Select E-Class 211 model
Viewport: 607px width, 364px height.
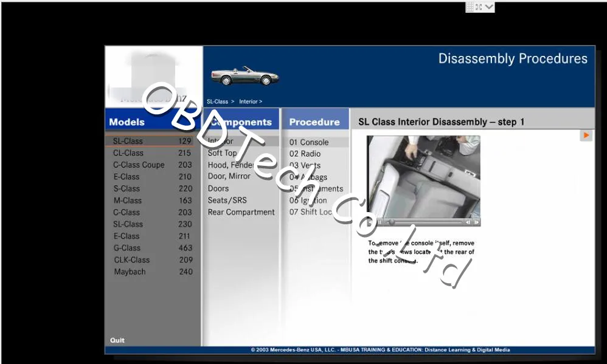point(153,236)
